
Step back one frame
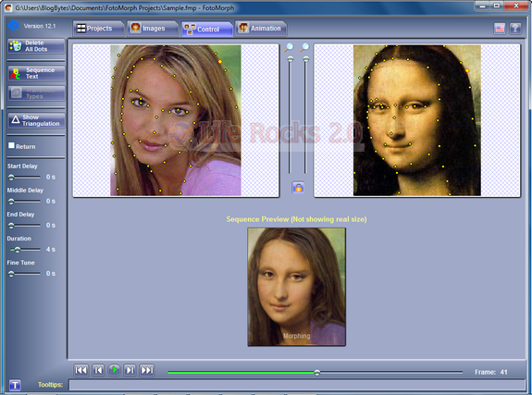(x=98, y=370)
